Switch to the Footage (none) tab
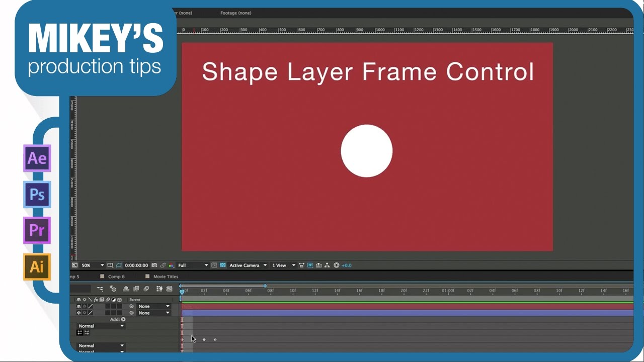The width and height of the screenshot is (644, 362). 235,13
